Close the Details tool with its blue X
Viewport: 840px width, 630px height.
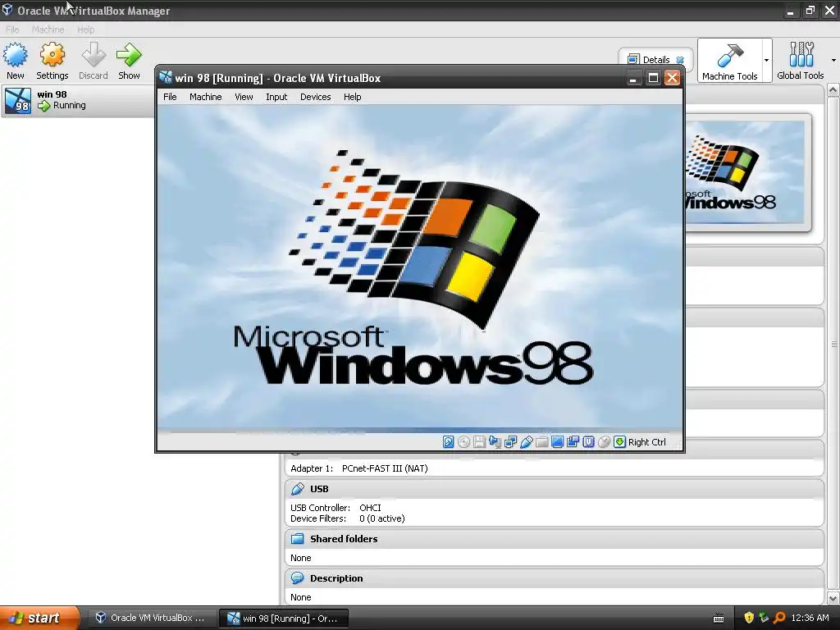coord(680,59)
